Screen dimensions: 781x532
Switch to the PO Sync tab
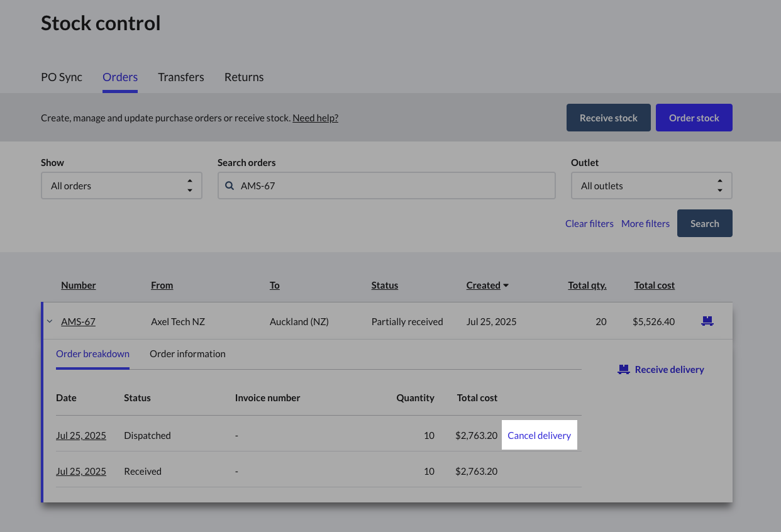[62, 77]
